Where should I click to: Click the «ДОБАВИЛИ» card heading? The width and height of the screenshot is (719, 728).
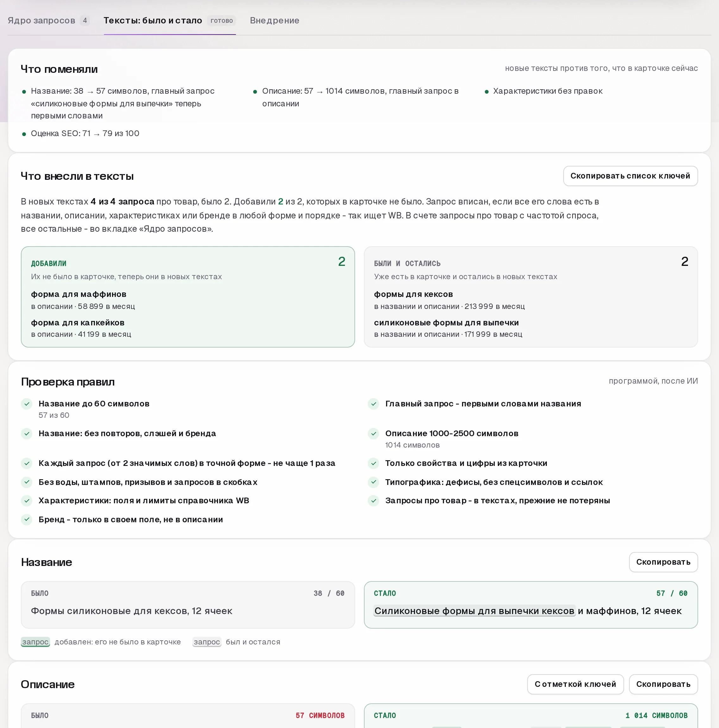[x=49, y=263]
